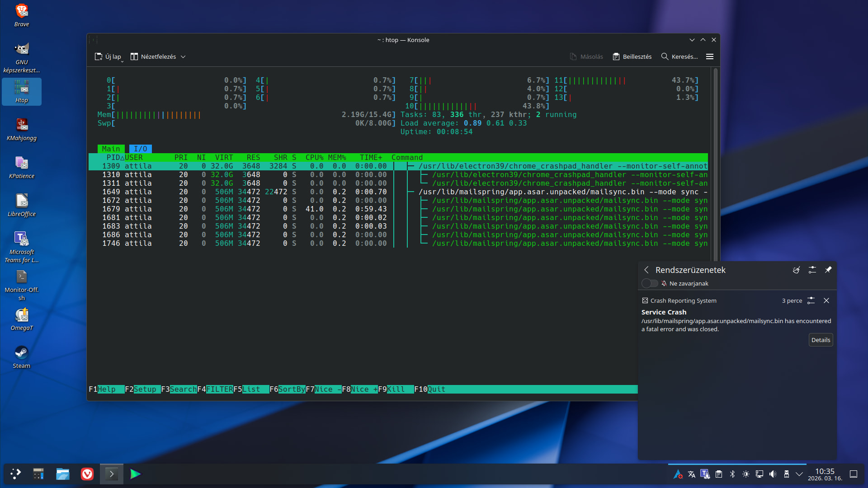The width and height of the screenshot is (868, 488).
Task: Click Details button on crash notification
Action: point(821,340)
